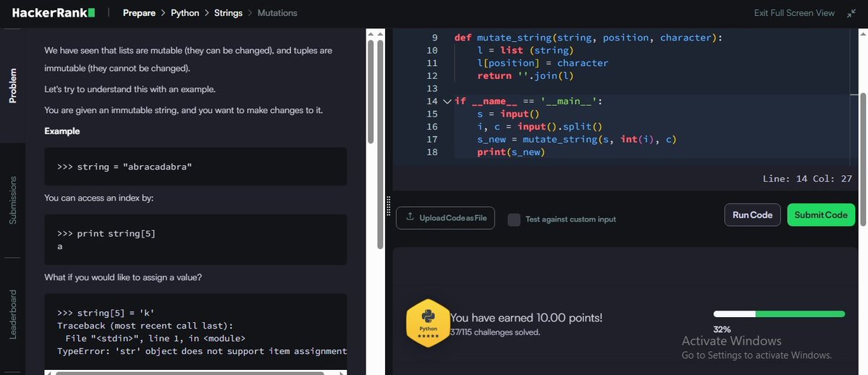The image size is (868, 375).
Task: Click the 'TypeError' traceback line
Action: (x=202, y=351)
